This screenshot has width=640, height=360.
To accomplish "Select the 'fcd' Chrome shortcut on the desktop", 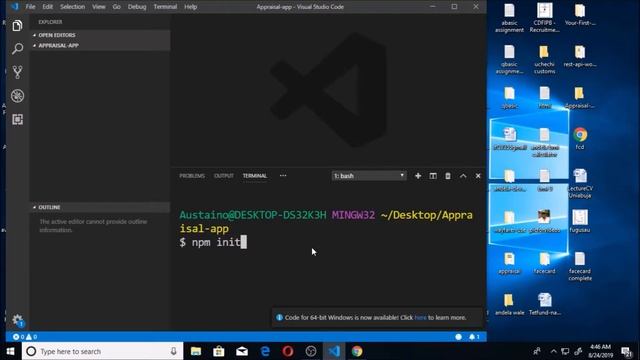I will [580, 138].
